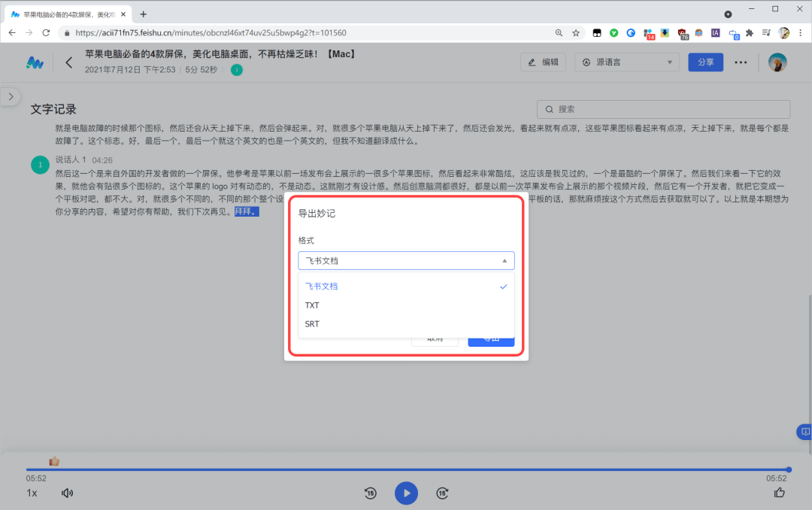Click the green check extension icon
Image resolution: width=812 pixels, height=510 pixels.
[x=614, y=32]
